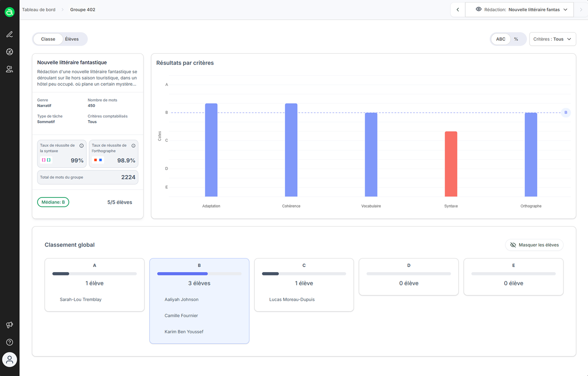Viewport: 588px width, 376px height.
Task: Toggle Masquer les élèves visibility
Action: pyautogui.click(x=534, y=245)
